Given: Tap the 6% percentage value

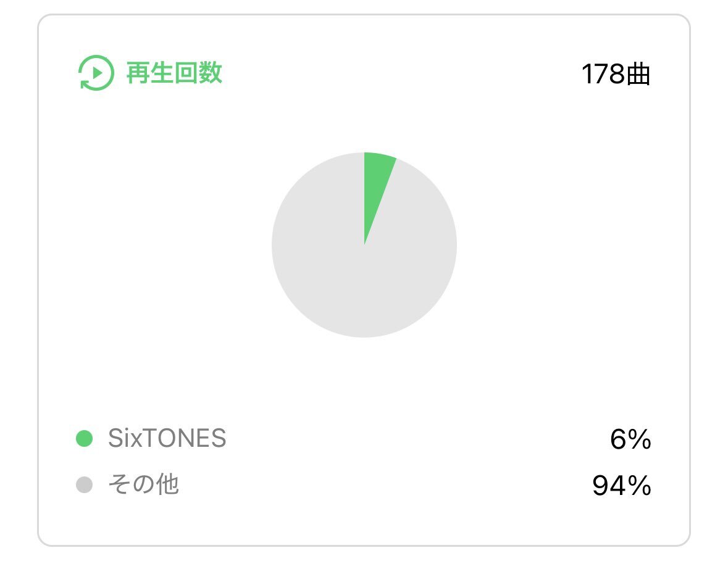Looking at the screenshot, I should click(630, 439).
